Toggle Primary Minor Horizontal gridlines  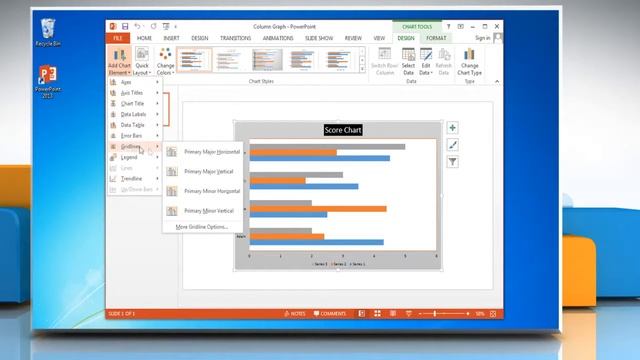tap(203, 191)
